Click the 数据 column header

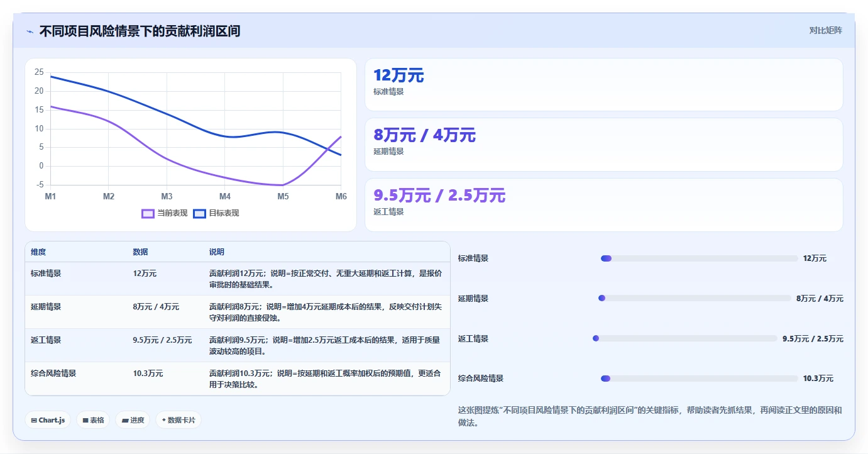pyautogui.click(x=140, y=252)
